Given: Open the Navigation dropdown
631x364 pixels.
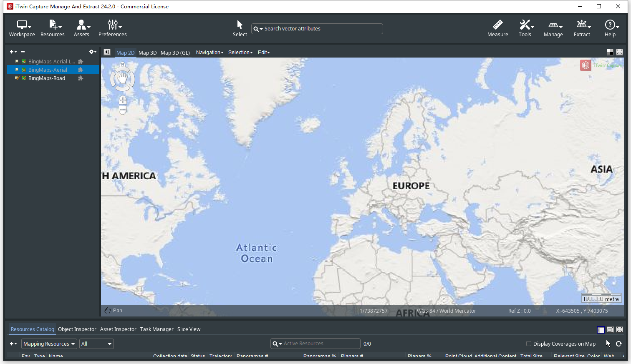Looking at the screenshot, I should click(x=209, y=53).
